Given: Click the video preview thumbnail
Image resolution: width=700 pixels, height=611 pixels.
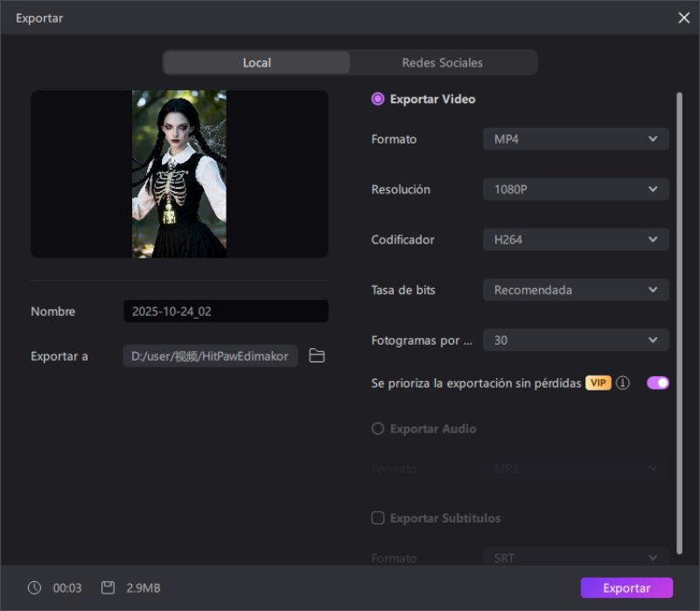Looking at the screenshot, I should point(179,174).
